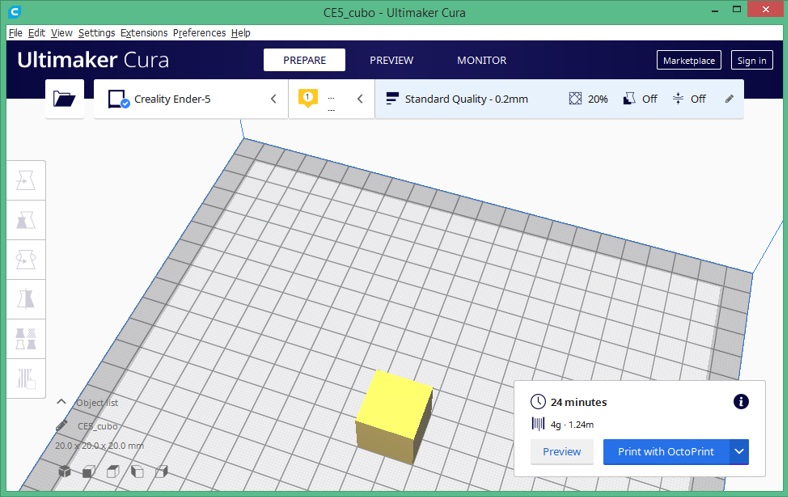Click the filament spool icon near 4g
This screenshot has height=497, width=788.
[538, 424]
